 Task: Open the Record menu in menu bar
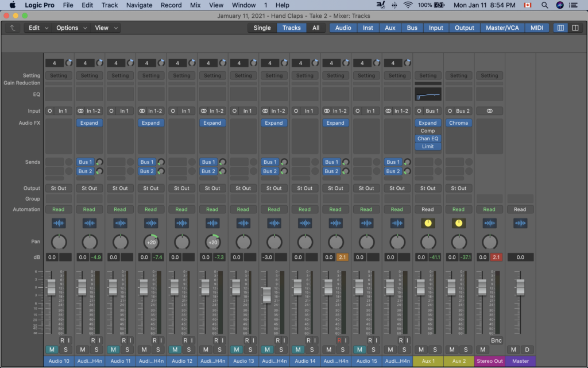[171, 5]
